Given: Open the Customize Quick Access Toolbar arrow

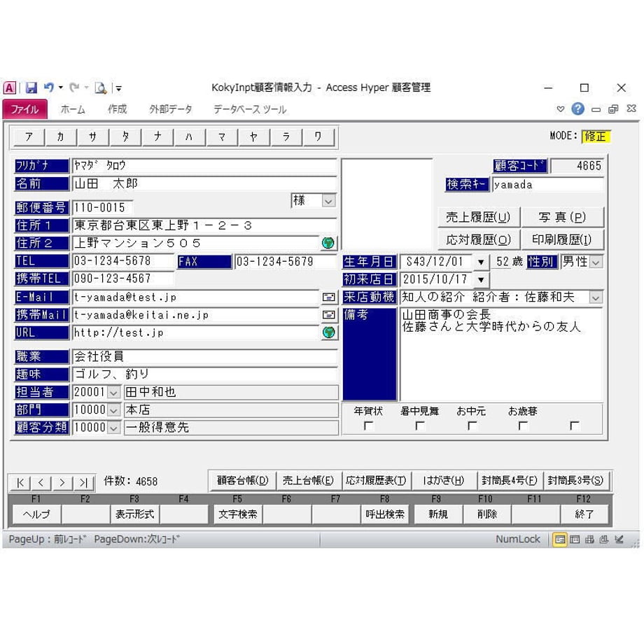Looking at the screenshot, I should (x=119, y=88).
